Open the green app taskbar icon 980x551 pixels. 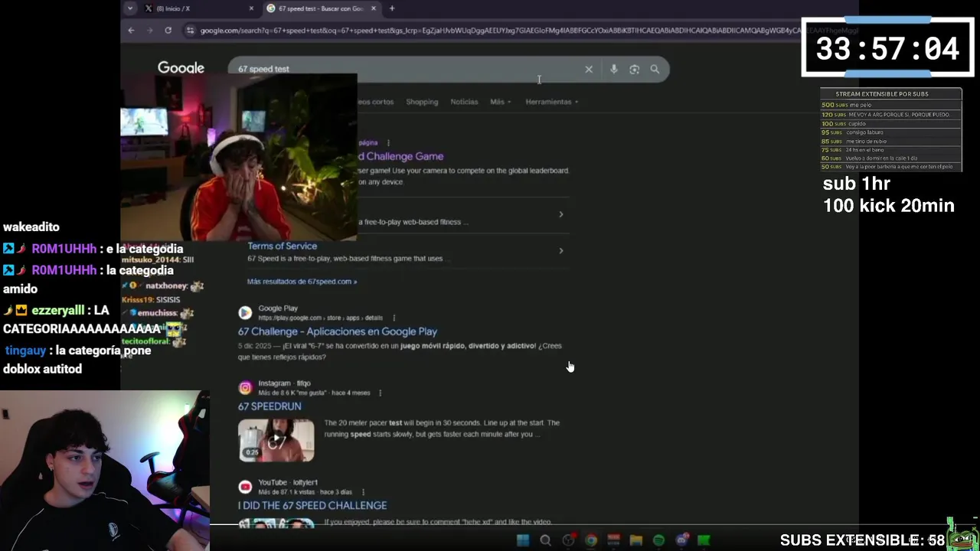pos(704,540)
